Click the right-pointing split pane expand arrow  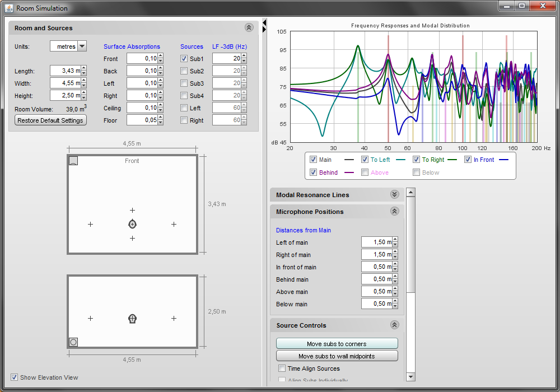click(264, 29)
